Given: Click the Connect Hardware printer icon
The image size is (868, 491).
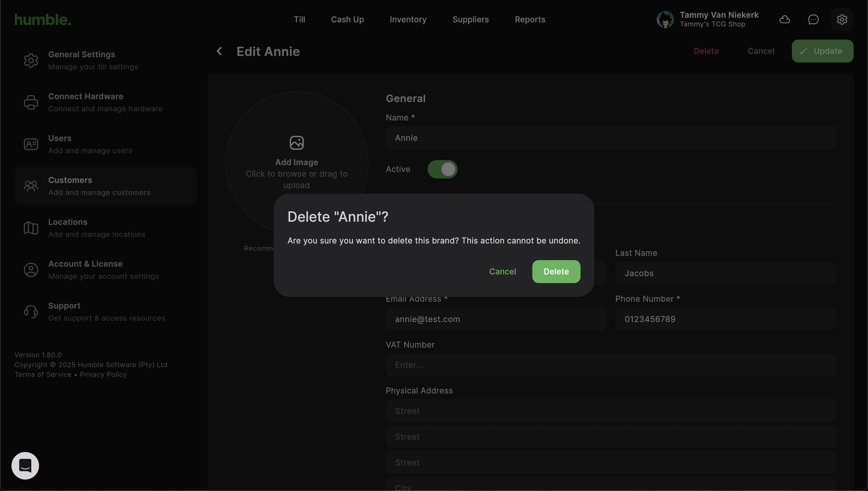Looking at the screenshot, I should pos(31,102).
